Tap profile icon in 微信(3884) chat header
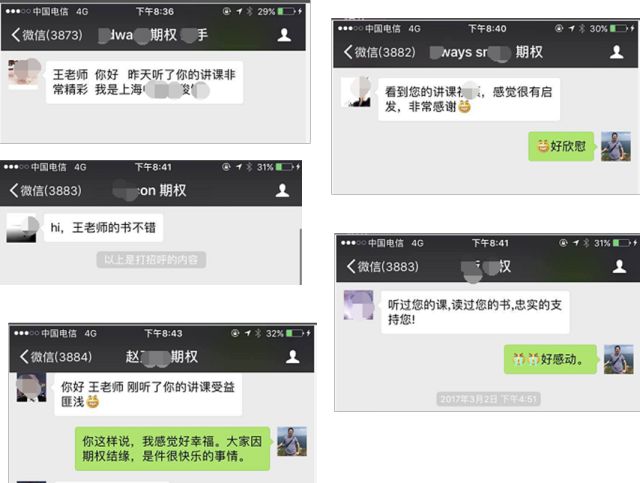This screenshot has height=483, width=640. [x=292, y=356]
